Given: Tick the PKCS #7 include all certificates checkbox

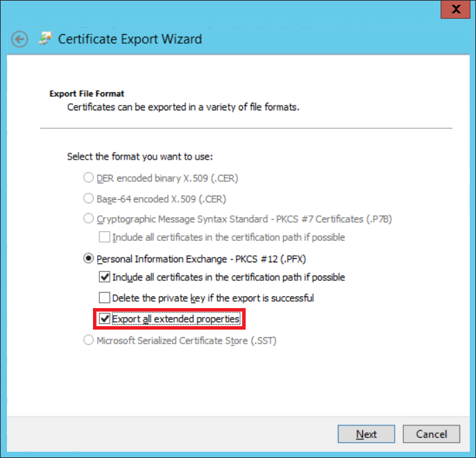Looking at the screenshot, I should pos(104,237).
